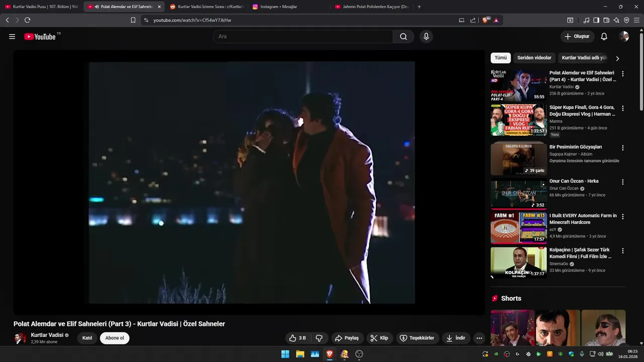
Task: Select the Seriden videolar chip
Action: coord(534,58)
